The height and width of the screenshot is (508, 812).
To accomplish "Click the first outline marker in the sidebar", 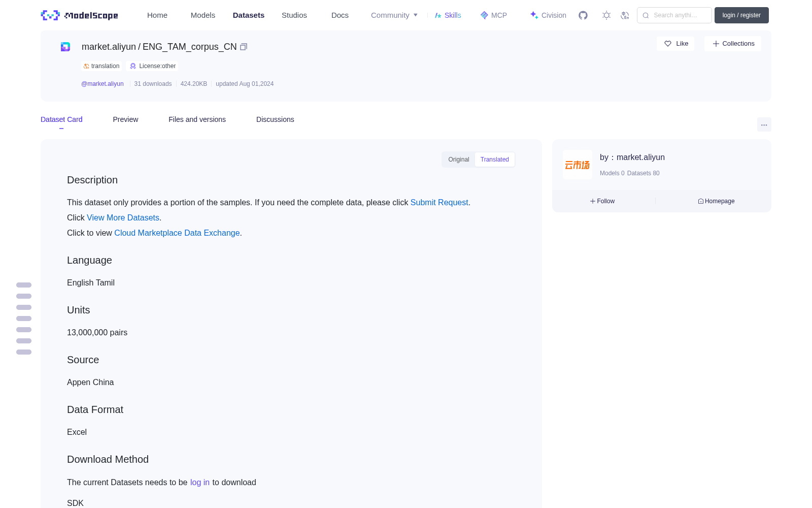I will coord(24,285).
